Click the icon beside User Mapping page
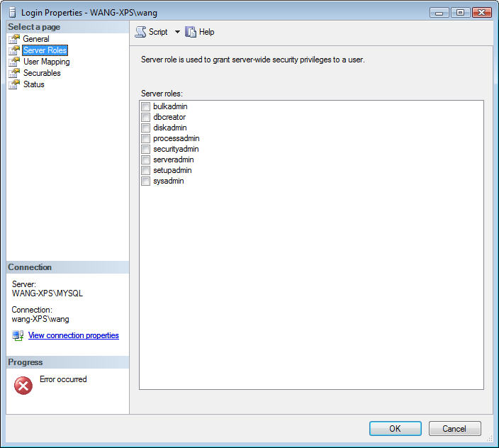The height and width of the screenshot is (448, 499). coord(14,62)
